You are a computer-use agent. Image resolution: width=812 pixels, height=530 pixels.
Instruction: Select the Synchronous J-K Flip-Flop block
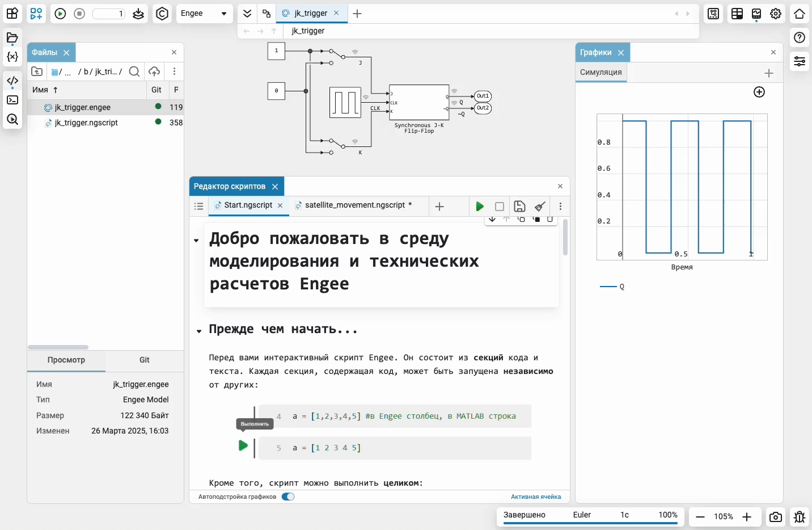coord(419,103)
